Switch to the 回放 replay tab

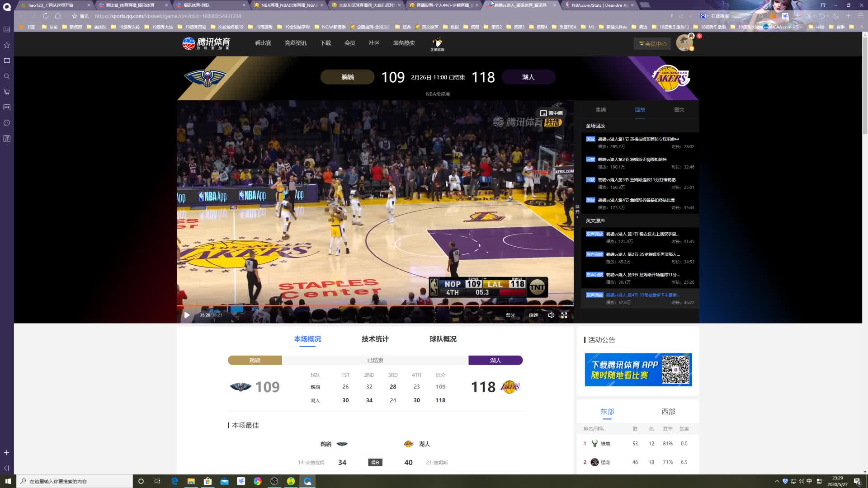pos(640,110)
